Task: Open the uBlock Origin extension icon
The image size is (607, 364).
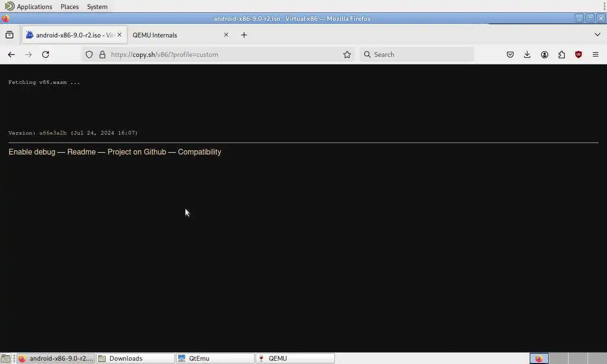Action: point(579,55)
